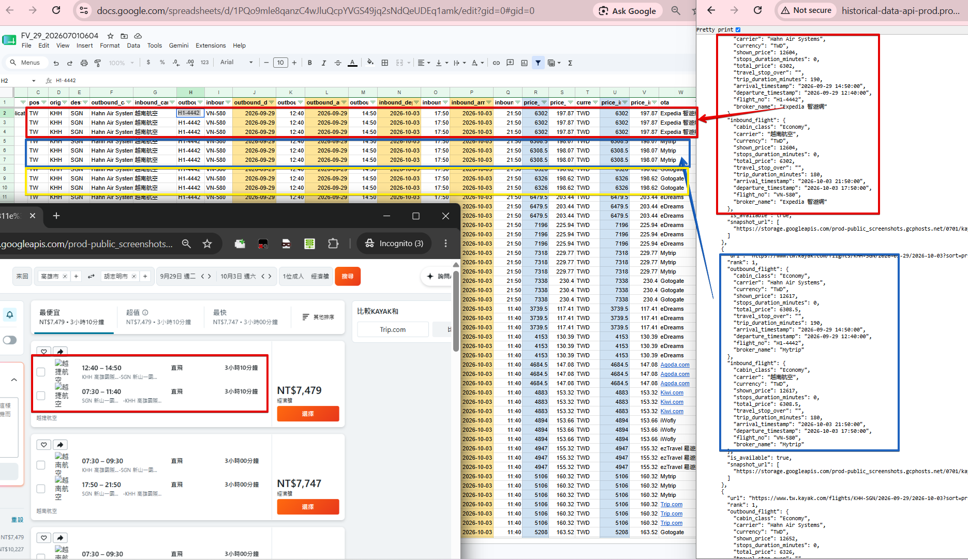
Task: View the cloud save status
Action: pyautogui.click(x=138, y=36)
